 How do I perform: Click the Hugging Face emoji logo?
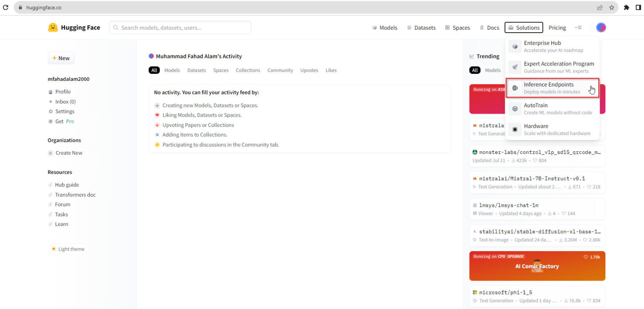[53, 28]
